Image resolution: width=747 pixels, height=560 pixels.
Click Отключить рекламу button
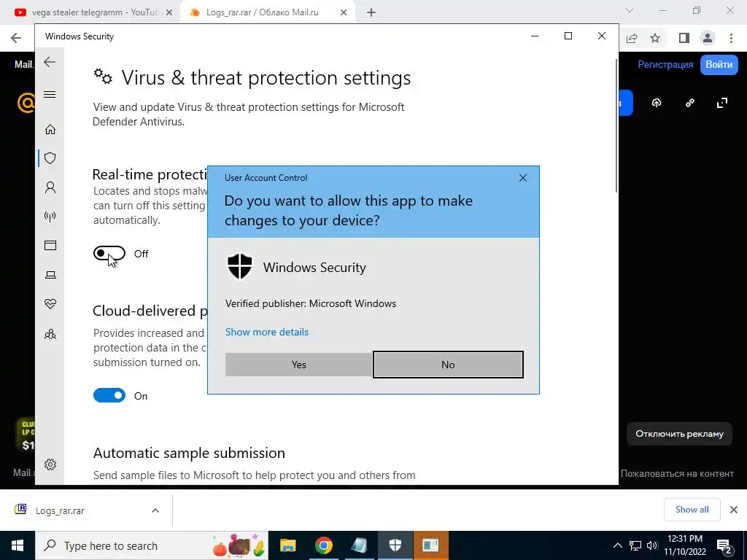679,434
